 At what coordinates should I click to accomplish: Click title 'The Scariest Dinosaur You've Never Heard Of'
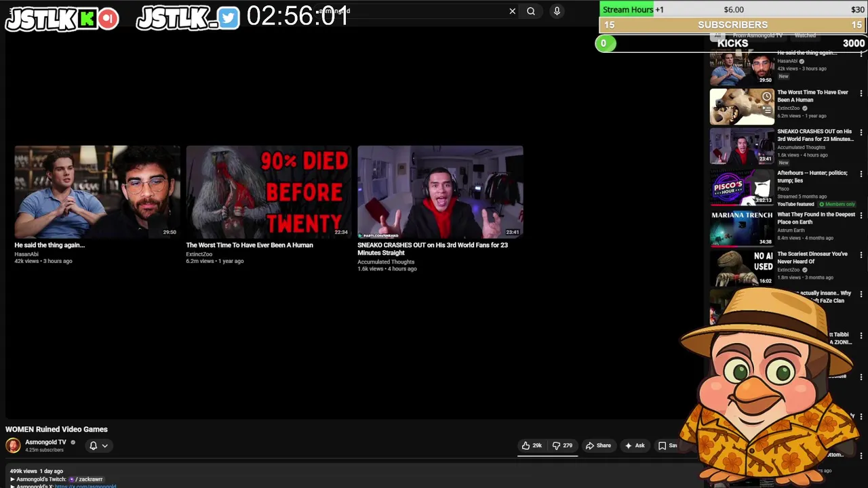click(812, 258)
